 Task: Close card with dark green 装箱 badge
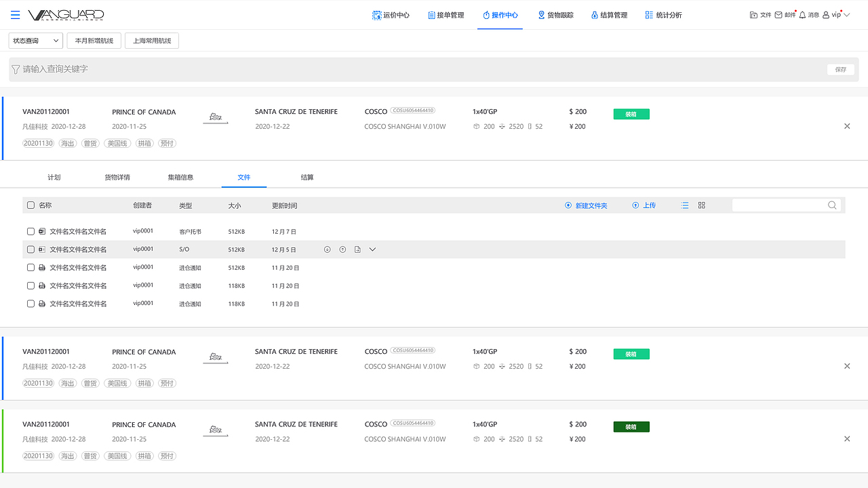coord(847,439)
